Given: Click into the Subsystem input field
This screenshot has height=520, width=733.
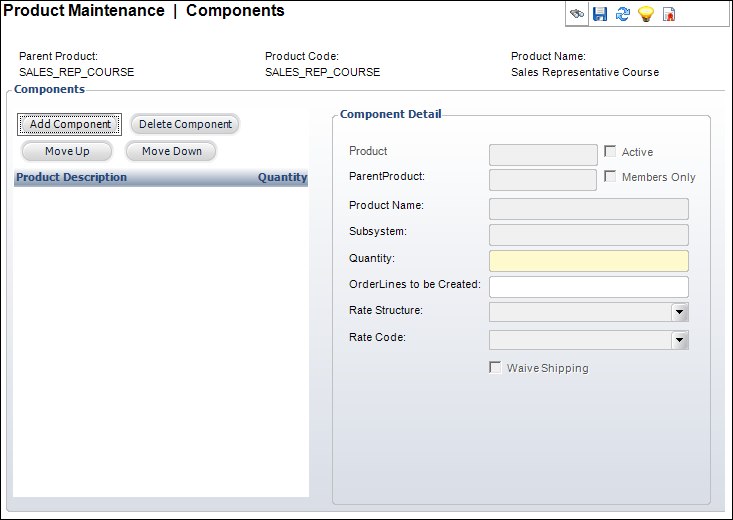Looking at the screenshot, I should pos(589,235).
